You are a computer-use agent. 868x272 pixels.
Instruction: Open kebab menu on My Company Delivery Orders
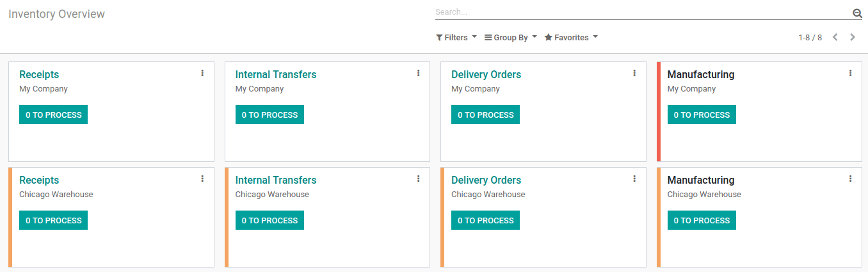(634, 73)
